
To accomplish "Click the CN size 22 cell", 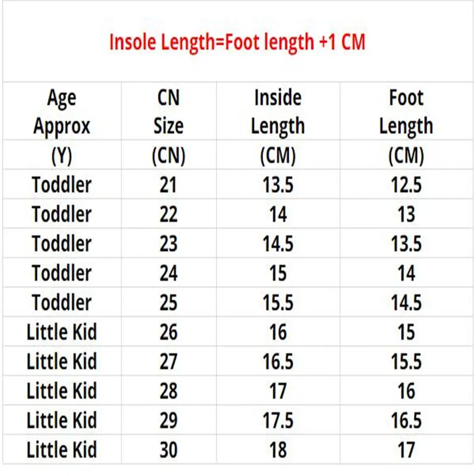I will coord(168,214).
